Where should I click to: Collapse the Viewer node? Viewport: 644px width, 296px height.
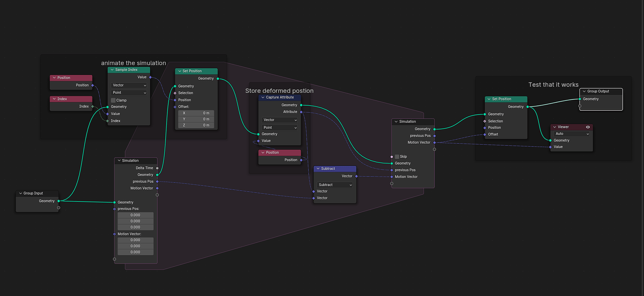(554, 127)
